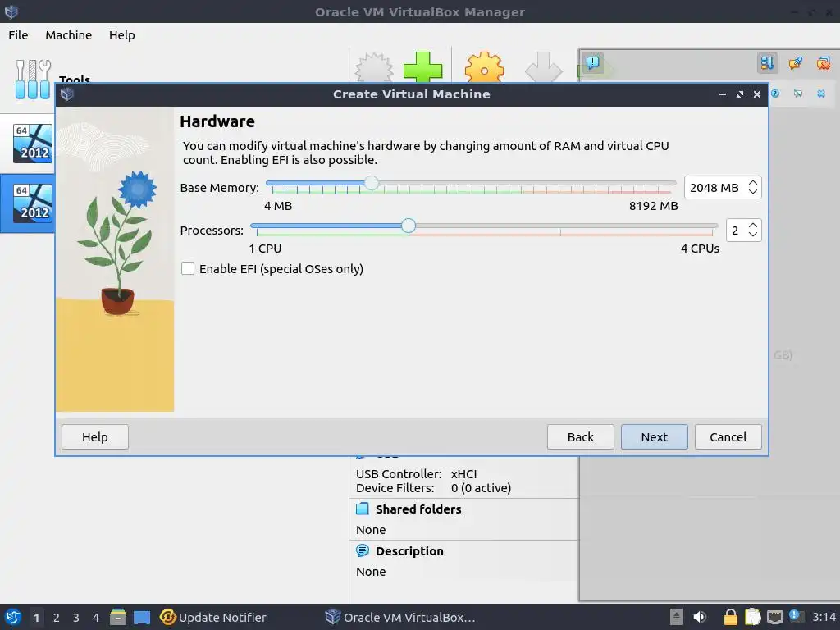Viewport: 840px width, 630px height.
Task: Click the Device Filters 0 (0 active) line
Action: pyautogui.click(x=433, y=487)
